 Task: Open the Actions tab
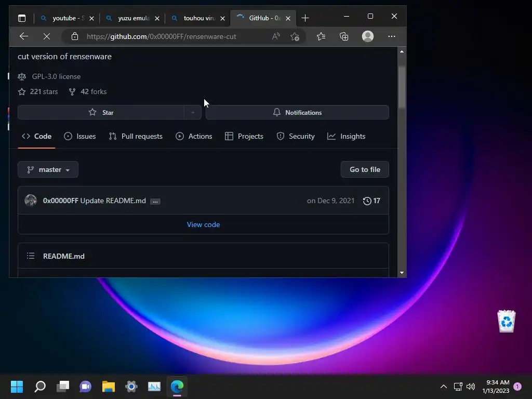pos(194,136)
